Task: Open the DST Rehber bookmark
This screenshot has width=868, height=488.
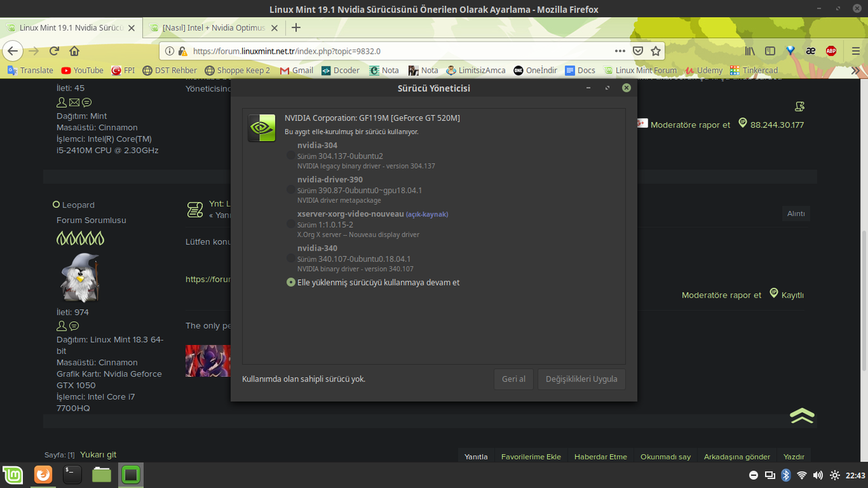Action: pos(170,70)
